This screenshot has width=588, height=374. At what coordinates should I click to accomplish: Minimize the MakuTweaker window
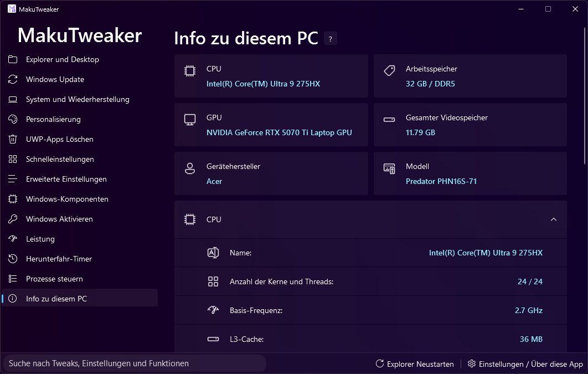pos(521,9)
